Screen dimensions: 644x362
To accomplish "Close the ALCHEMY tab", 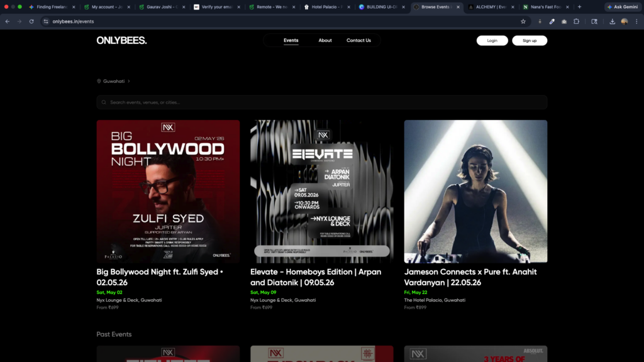I will coord(513,7).
